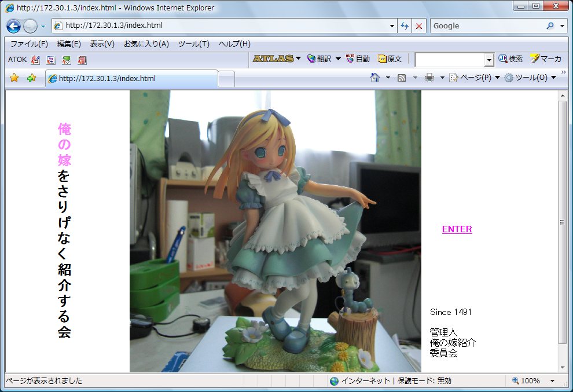Click the pink 俺の嫁 vertical heading
Viewport: 573px width, 392px height.
[64, 144]
